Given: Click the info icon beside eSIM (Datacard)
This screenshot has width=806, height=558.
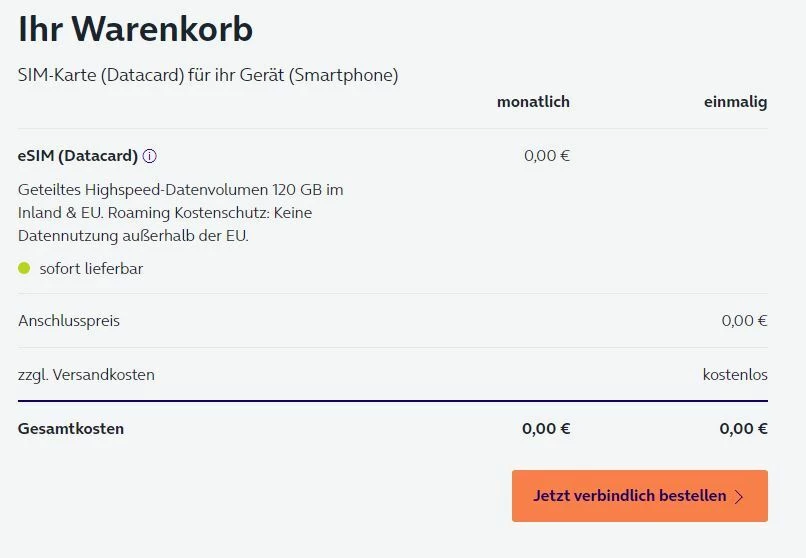Looking at the screenshot, I should [150, 156].
